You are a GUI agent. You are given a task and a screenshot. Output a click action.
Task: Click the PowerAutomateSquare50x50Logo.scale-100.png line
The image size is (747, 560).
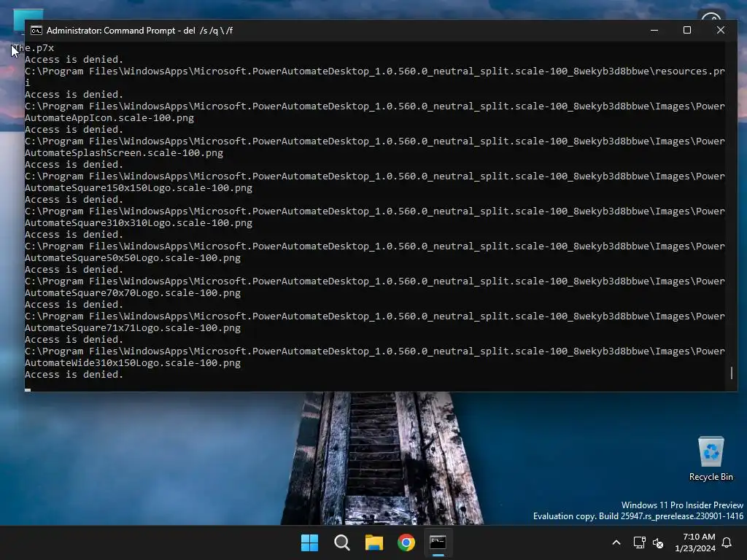click(x=133, y=257)
